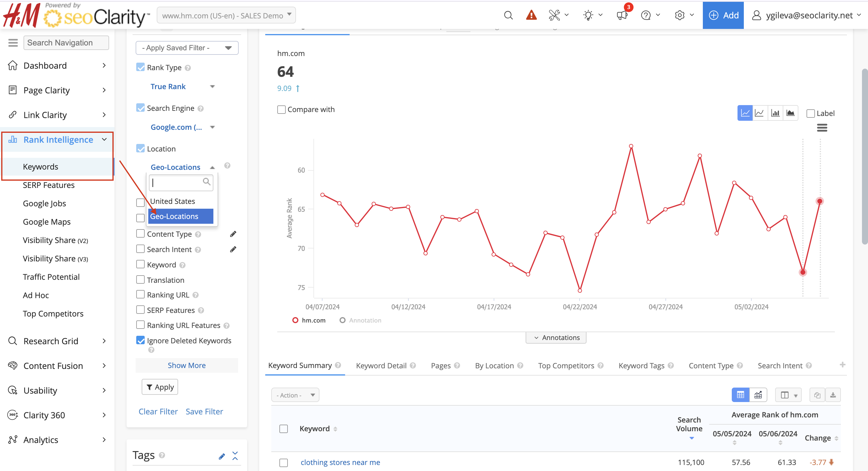The image size is (868, 471).
Task: Enable the Content Type filter checkbox
Action: [140, 234]
